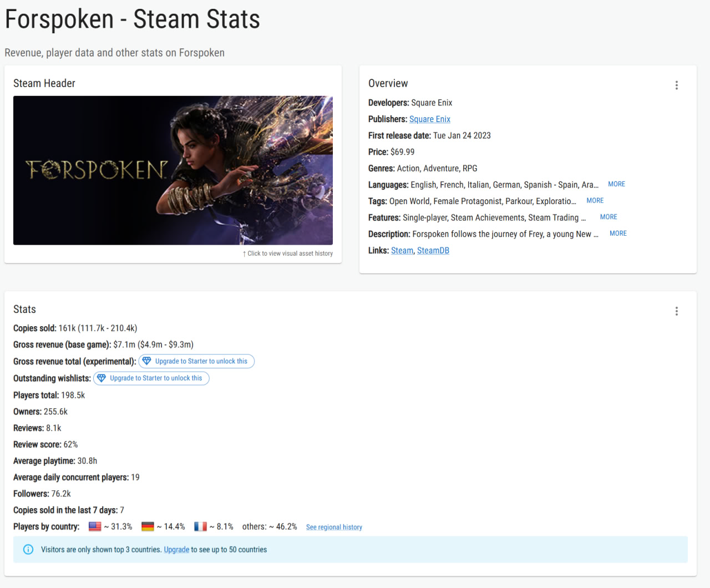Open the Overview card three-dot menu
The image size is (710, 588).
[x=676, y=85]
